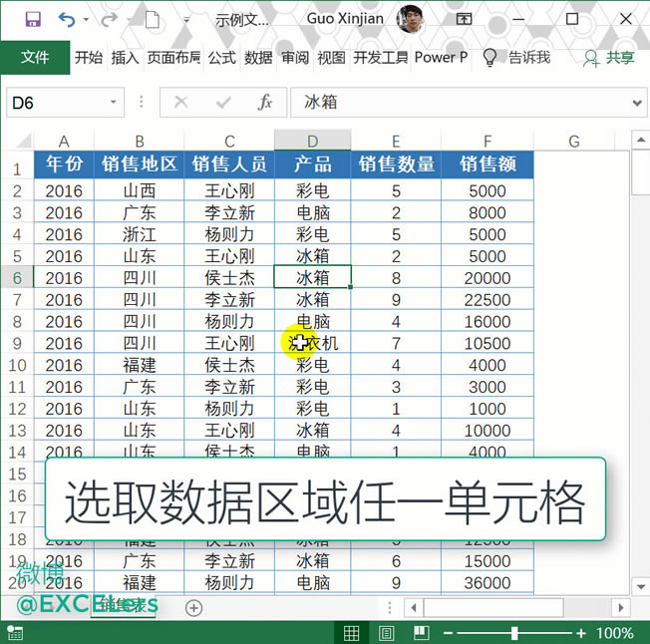Image resolution: width=650 pixels, height=644 pixels.
Task: Click the 22500 sales amount cell
Action: coord(487,299)
